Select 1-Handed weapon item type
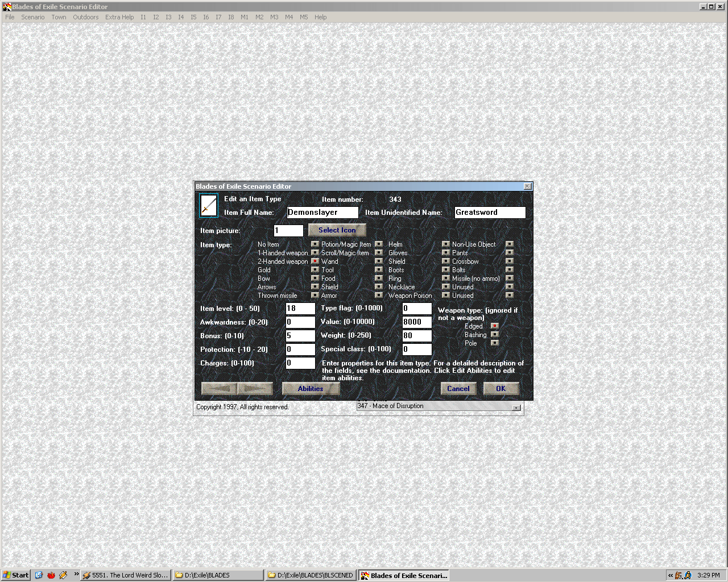Image resolution: width=728 pixels, height=582 pixels. coord(315,253)
